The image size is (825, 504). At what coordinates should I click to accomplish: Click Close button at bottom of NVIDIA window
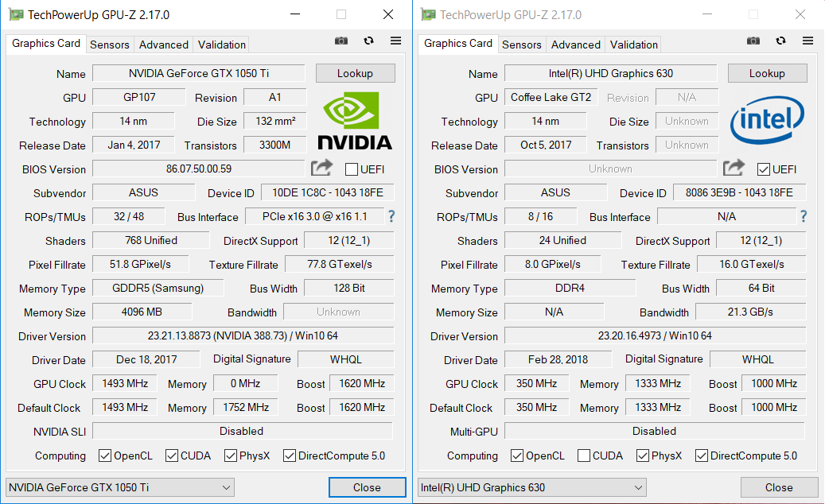coord(368,487)
